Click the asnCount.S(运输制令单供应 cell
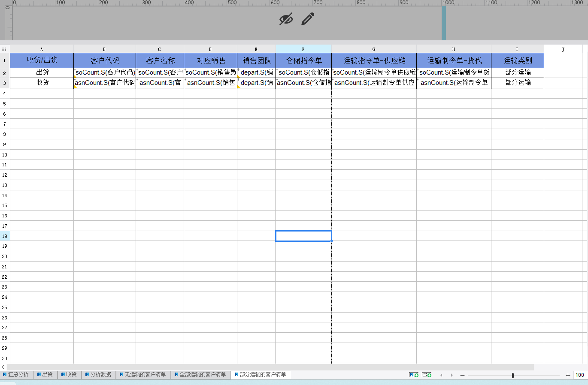 (374, 83)
